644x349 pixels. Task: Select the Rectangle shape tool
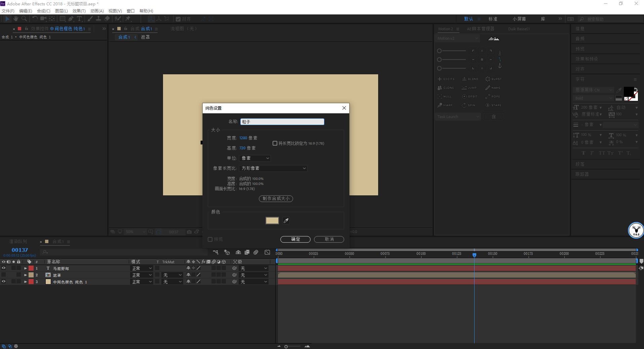[63, 19]
